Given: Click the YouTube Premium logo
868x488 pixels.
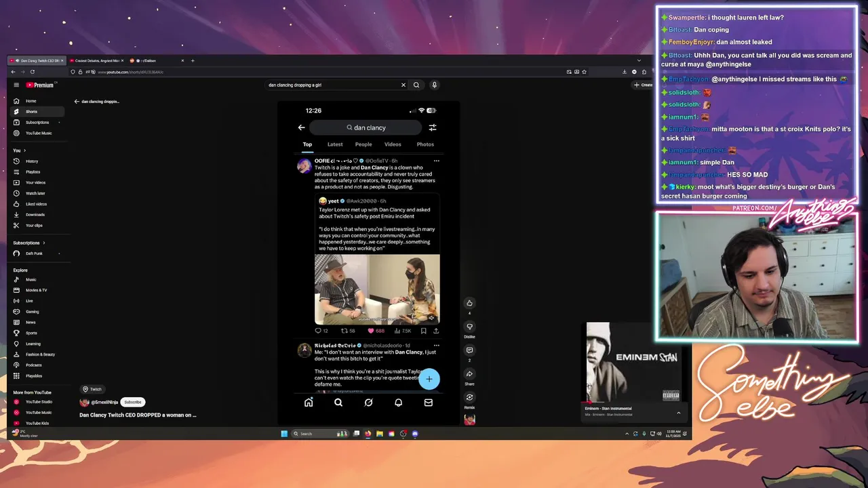Looking at the screenshot, I should 40,85.
